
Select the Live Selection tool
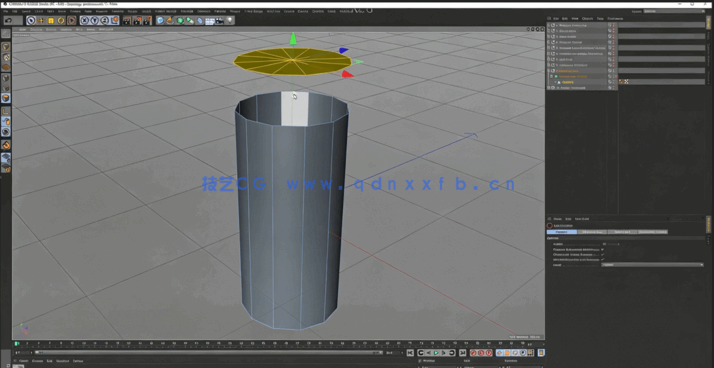pos(31,20)
